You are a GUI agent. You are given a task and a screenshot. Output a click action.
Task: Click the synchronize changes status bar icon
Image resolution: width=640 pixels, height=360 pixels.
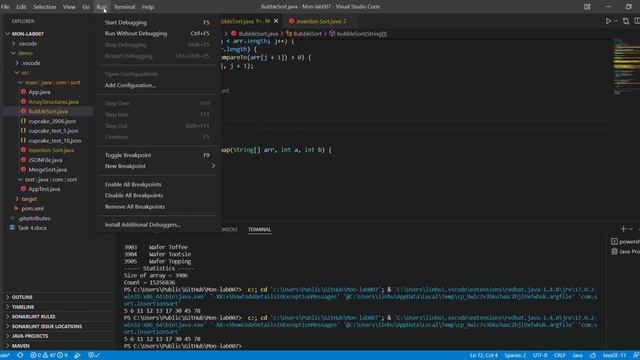coord(20,356)
